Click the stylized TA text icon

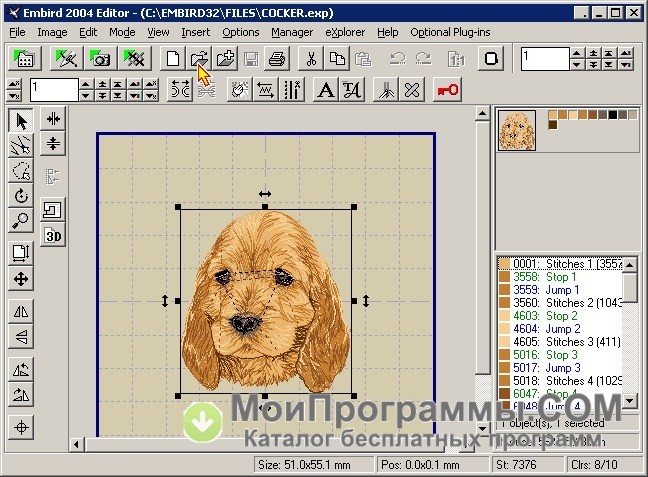pos(352,90)
